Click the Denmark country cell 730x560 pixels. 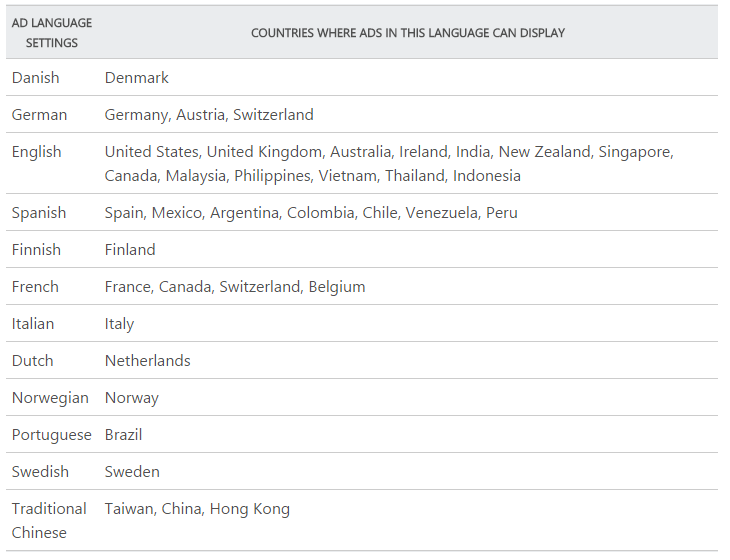point(137,78)
